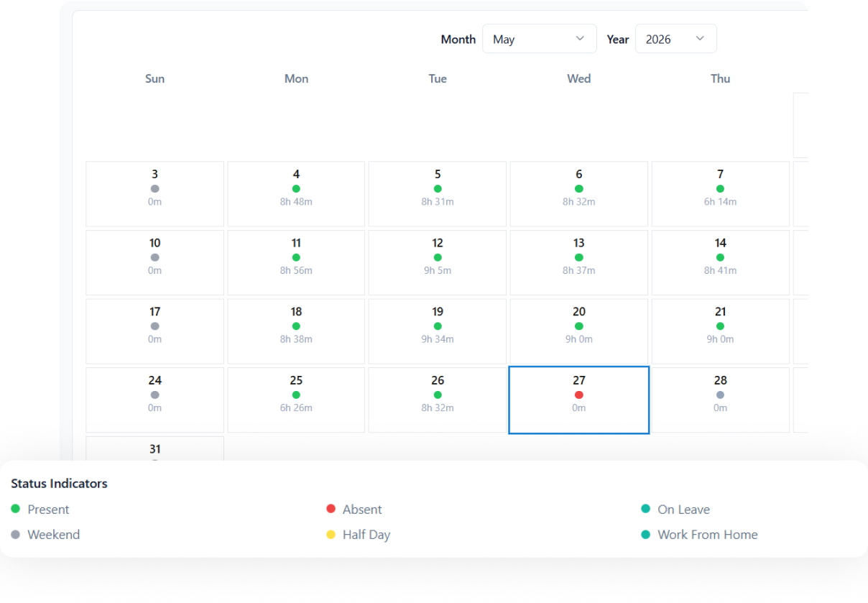This screenshot has width=868, height=603.
Task: Click day 28 in the Thu column
Action: coord(721,400)
